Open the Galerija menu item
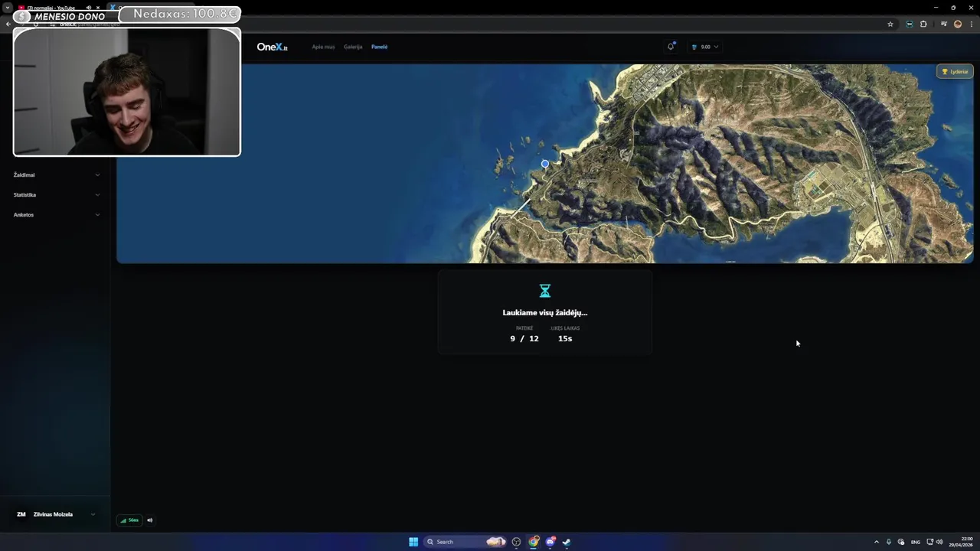Image resolution: width=980 pixels, height=551 pixels. [353, 47]
